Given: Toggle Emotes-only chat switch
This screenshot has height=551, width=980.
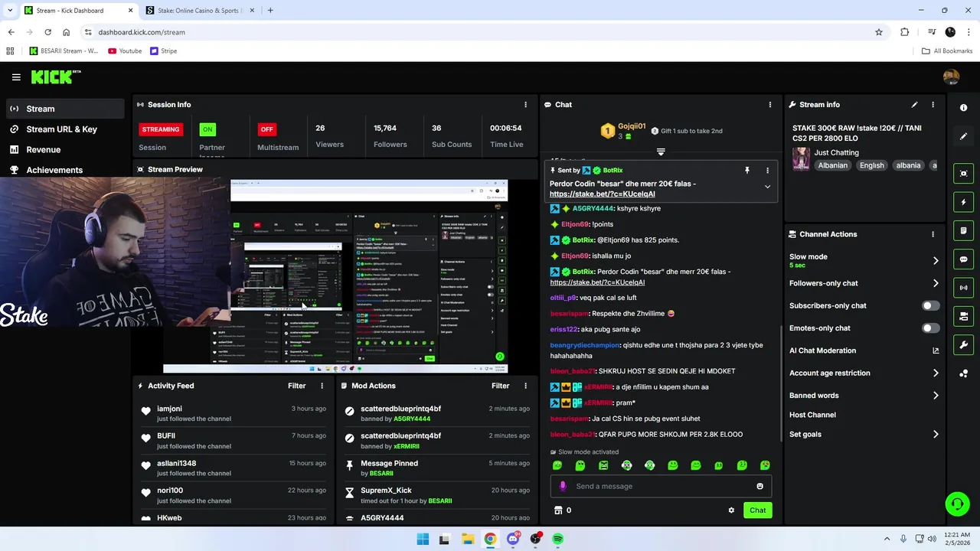Looking at the screenshot, I should click(x=930, y=328).
